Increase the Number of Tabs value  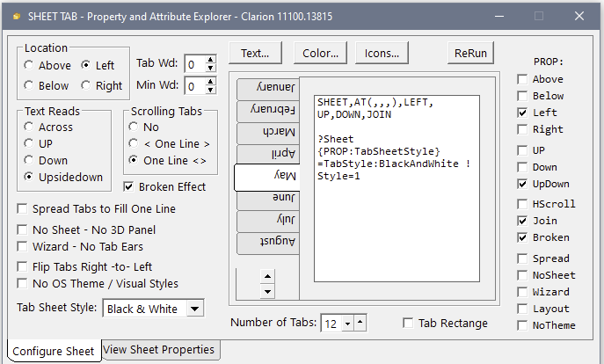coord(360,324)
